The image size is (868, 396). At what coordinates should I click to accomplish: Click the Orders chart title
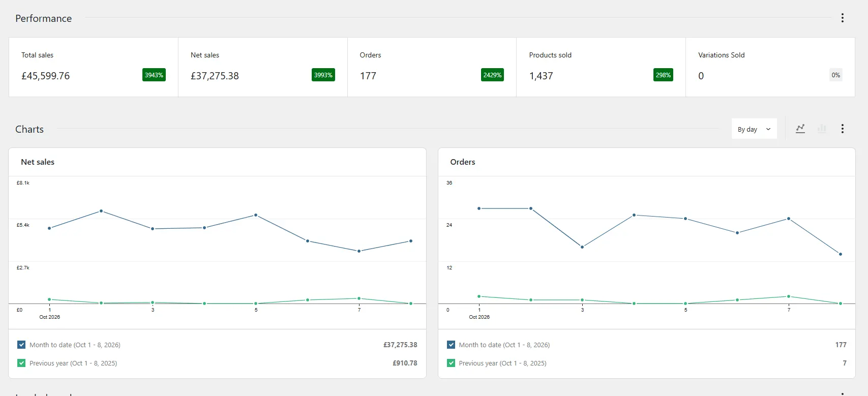pos(463,162)
